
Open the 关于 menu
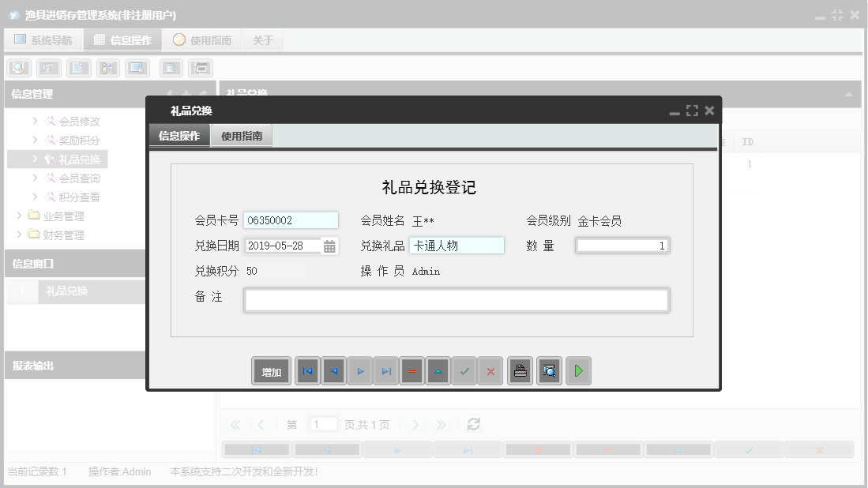tap(262, 39)
